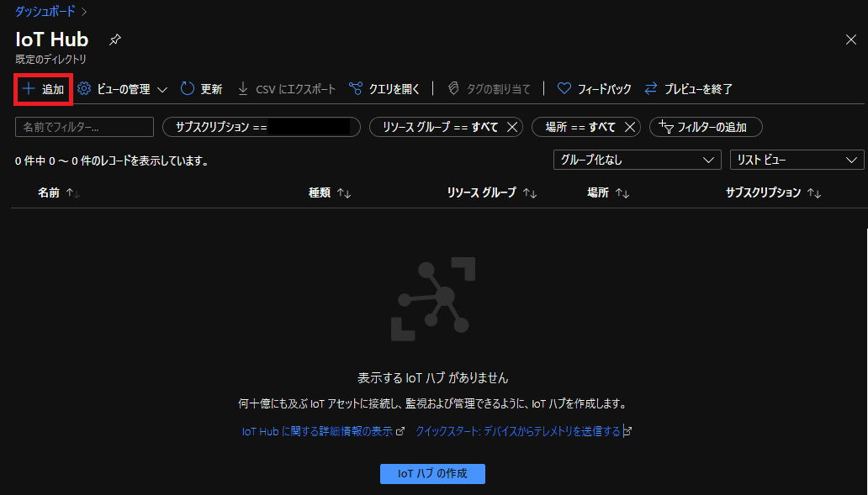Screen dimensions: 868x495
Task: Click the サブスクリプション column header text
Action: (x=764, y=192)
